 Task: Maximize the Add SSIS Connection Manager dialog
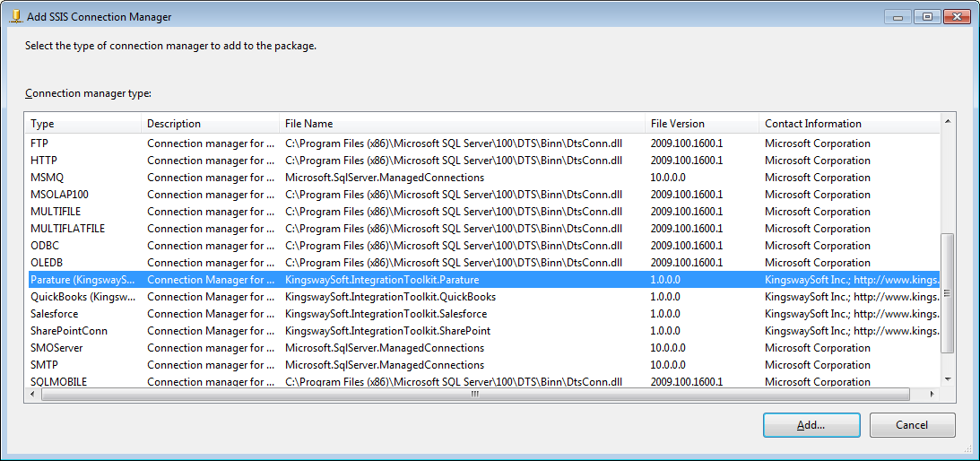[x=927, y=17]
